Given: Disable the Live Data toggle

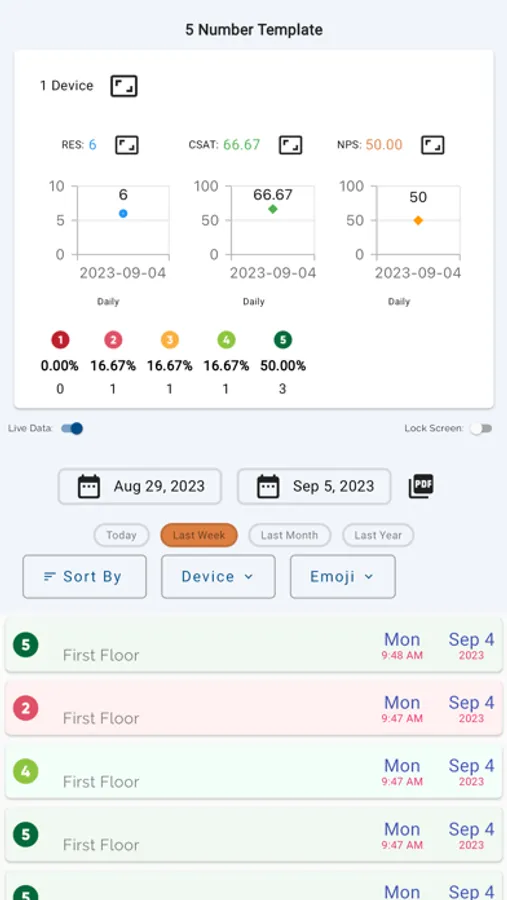Looking at the screenshot, I should click(72, 428).
